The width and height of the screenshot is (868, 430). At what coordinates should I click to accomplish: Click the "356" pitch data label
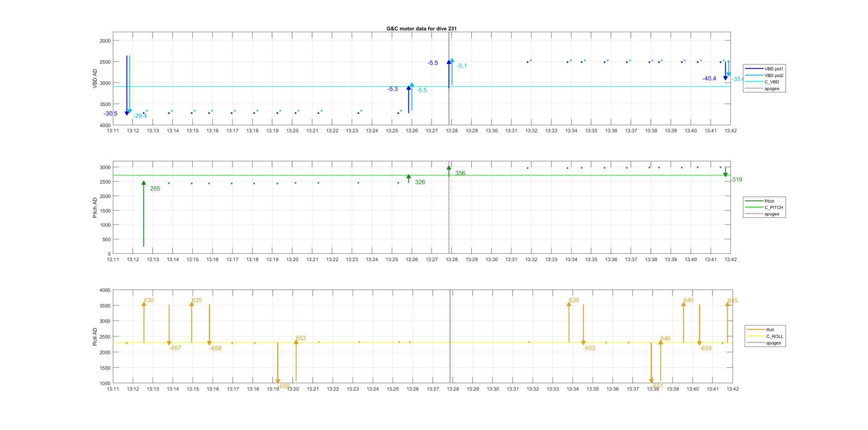(460, 174)
